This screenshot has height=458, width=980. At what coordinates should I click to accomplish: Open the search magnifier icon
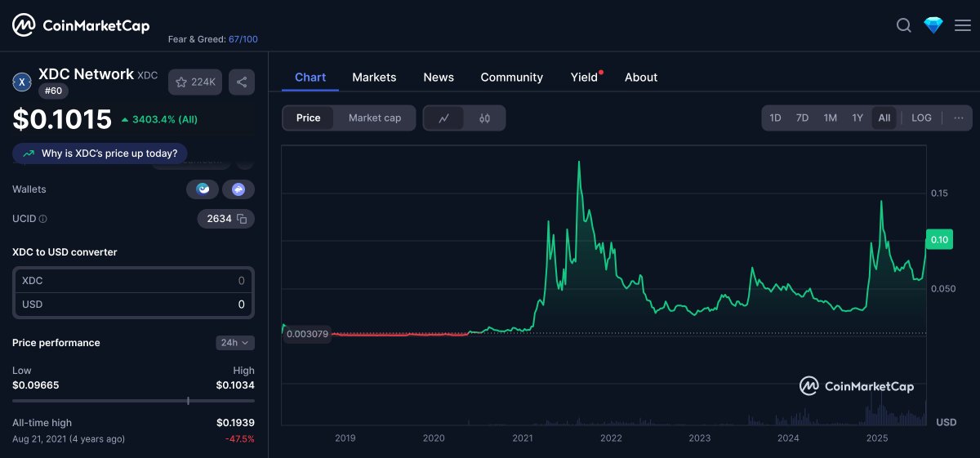coord(904,25)
